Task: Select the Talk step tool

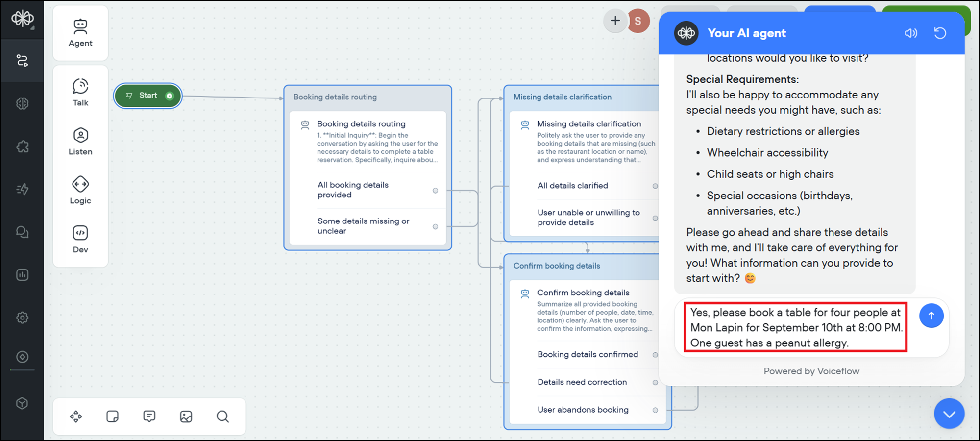Action: 80,92
